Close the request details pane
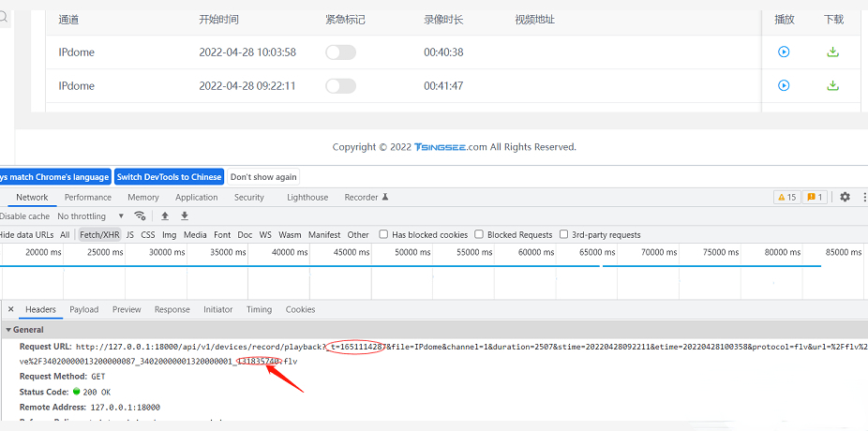 click(10, 309)
